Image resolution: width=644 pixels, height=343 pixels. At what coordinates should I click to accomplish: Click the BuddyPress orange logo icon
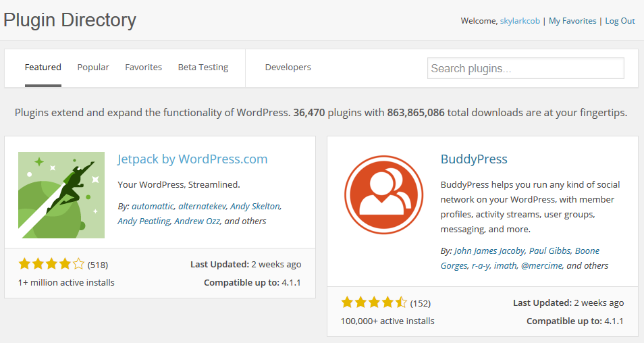coord(383,194)
